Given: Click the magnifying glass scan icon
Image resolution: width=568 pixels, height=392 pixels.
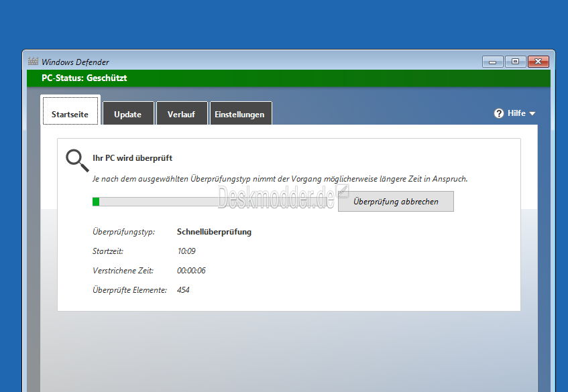Looking at the screenshot, I should click(77, 160).
